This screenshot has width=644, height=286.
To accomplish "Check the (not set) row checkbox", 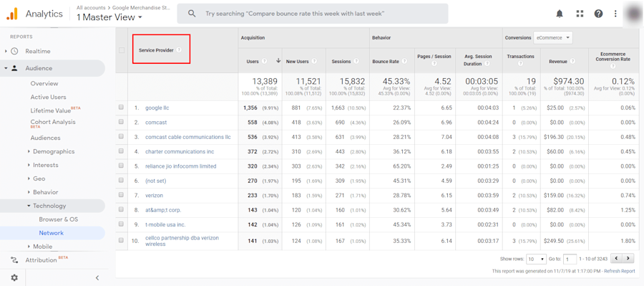I will 121,181.
